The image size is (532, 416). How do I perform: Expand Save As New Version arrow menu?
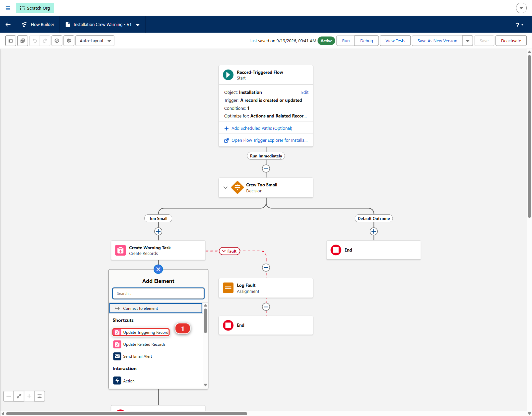click(x=467, y=41)
